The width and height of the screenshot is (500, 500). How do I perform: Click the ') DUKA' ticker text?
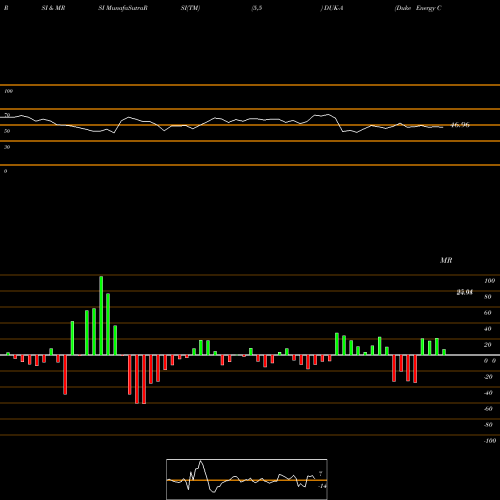click(332, 8)
